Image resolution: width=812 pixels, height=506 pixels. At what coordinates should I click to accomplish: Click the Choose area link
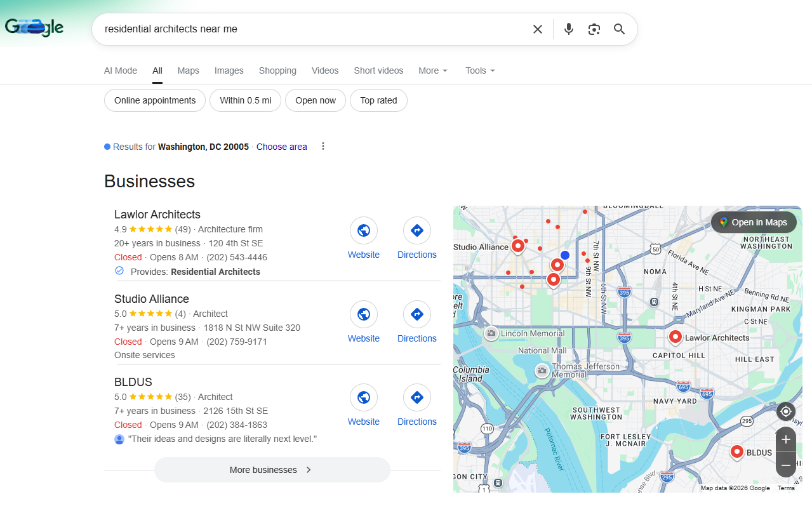click(x=281, y=147)
